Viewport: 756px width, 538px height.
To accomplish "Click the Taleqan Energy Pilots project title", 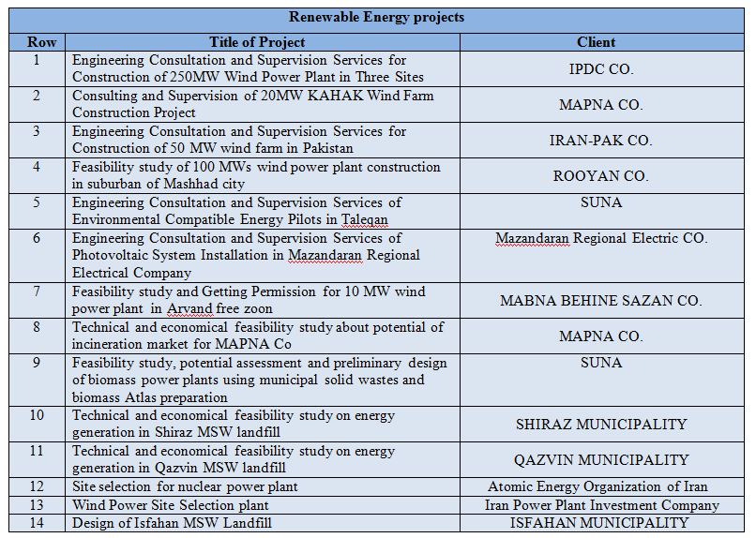I will point(236,211).
